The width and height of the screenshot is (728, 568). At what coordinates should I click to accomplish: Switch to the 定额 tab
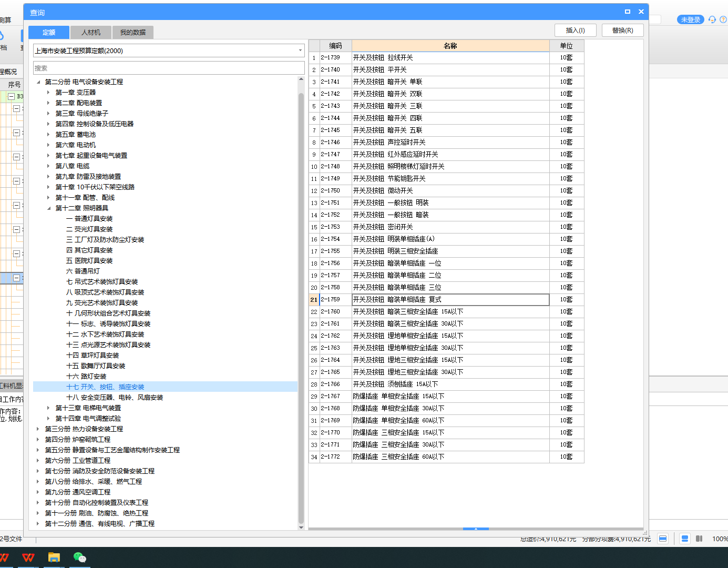tap(49, 32)
